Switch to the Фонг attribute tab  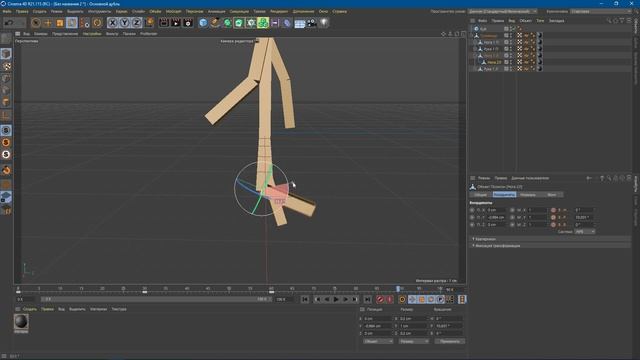551,195
